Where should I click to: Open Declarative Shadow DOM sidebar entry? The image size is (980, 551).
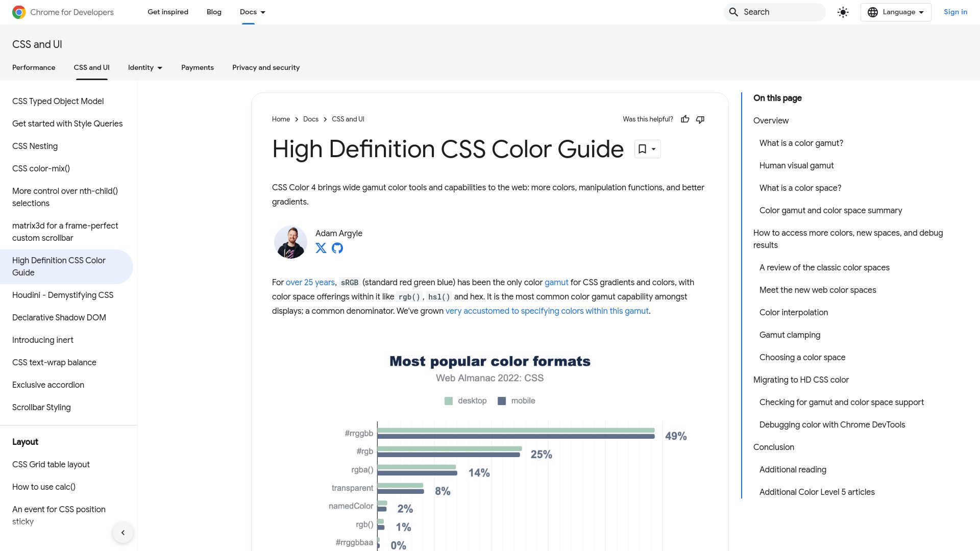click(x=59, y=318)
